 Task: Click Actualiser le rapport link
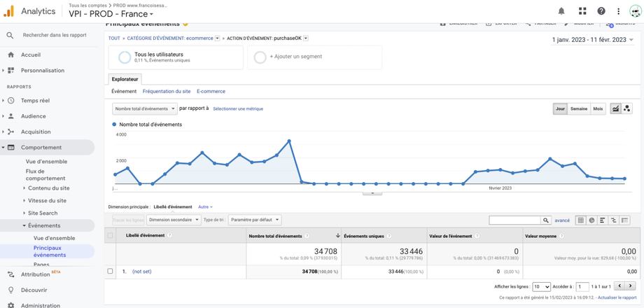[x=617, y=297]
